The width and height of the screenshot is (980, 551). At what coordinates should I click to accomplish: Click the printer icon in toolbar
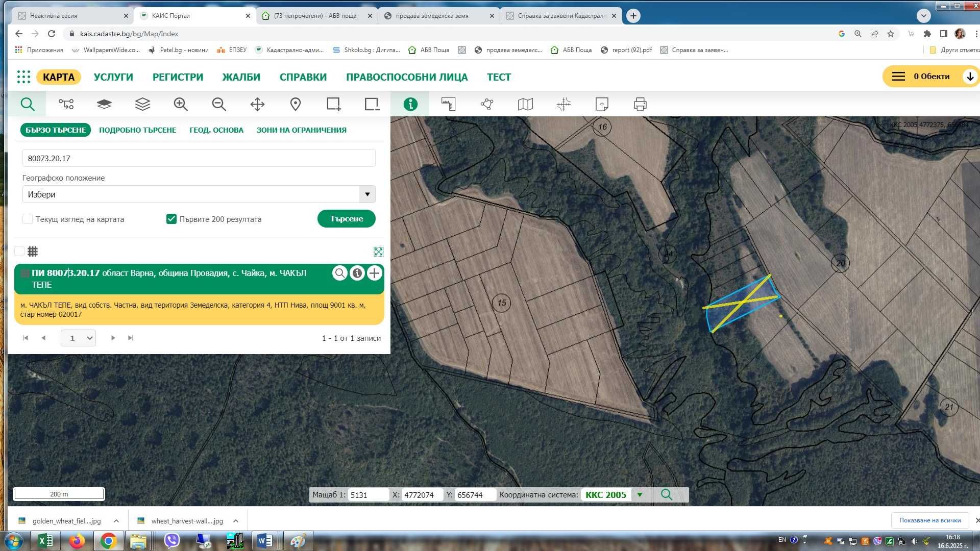tap(640, 105)
